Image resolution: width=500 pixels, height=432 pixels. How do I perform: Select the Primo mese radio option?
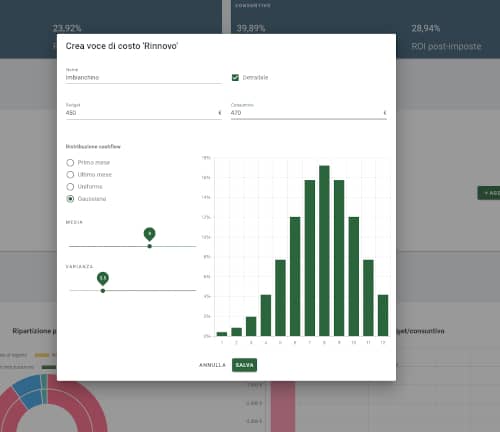[x=70, y=163]
